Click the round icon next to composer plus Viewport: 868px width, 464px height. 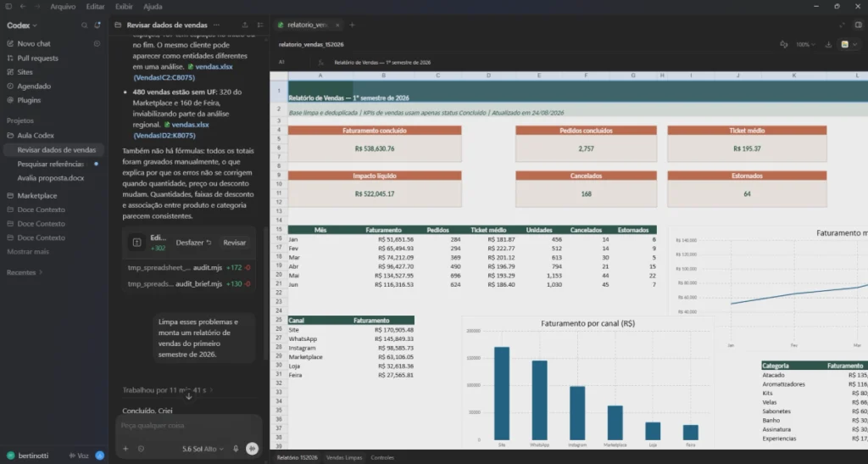point(142,449)
